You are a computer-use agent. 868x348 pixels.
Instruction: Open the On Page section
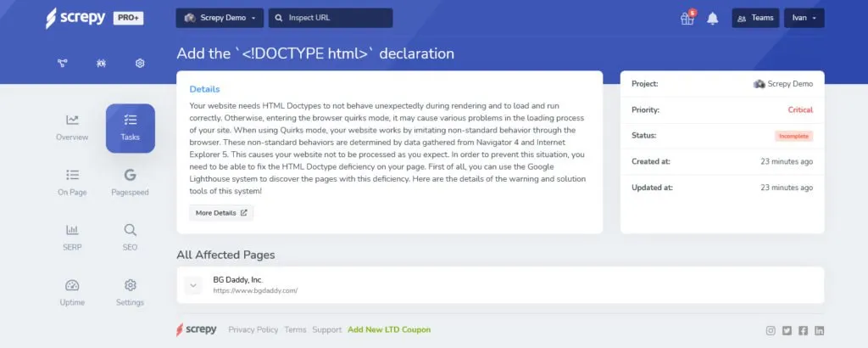(72, 182)
